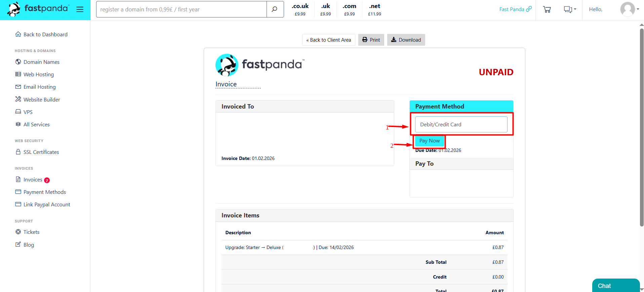Open the shopping cart icon
Image resolution: width=644 pixels, height=292 pixels.
pyautogui.click(x=547, y=9)
